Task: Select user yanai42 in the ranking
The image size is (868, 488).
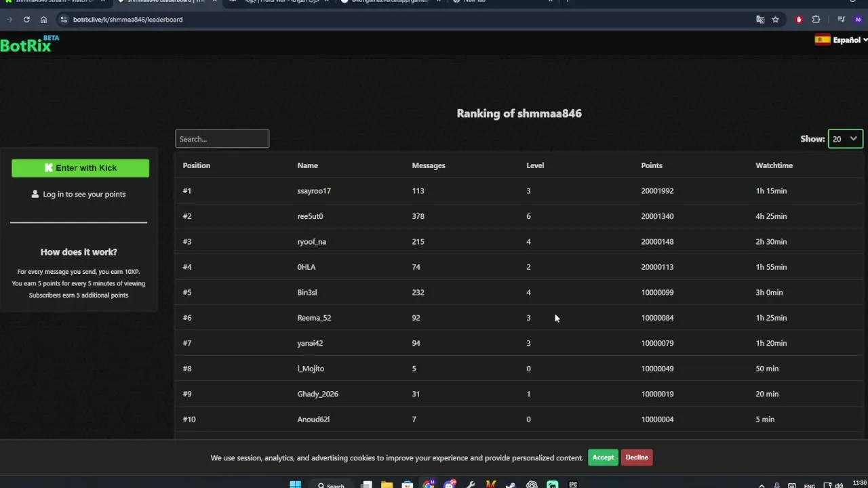Action: (310, 344)
